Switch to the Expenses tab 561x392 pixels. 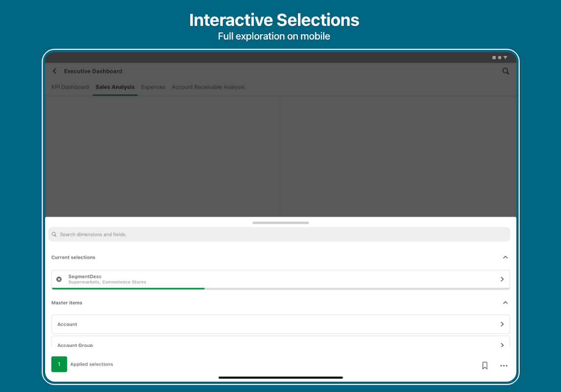pyautogui.click(x=153, y=87)
